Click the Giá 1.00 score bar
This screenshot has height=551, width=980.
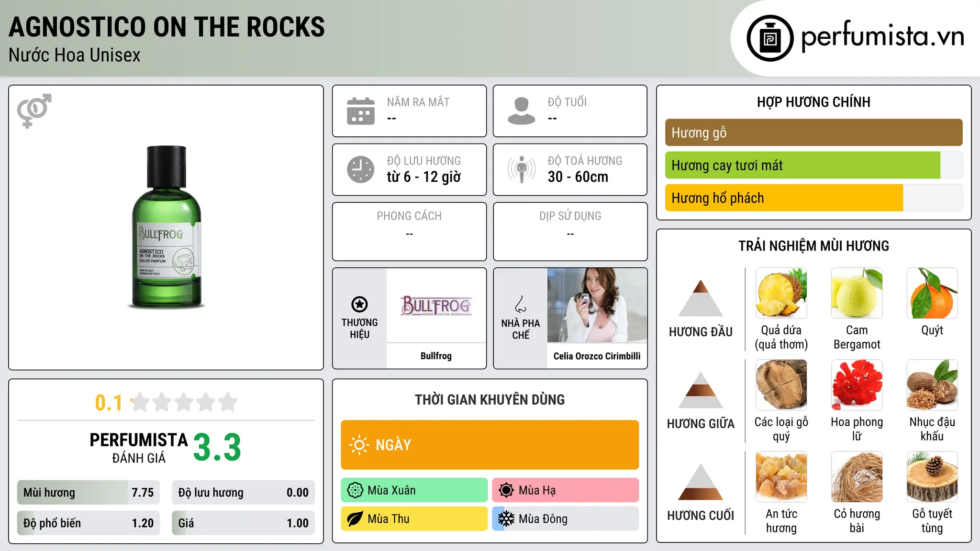pos(243,523)
